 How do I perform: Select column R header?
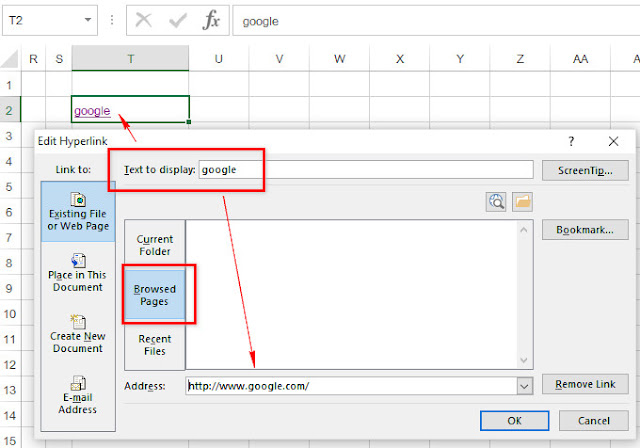(33, 59)
